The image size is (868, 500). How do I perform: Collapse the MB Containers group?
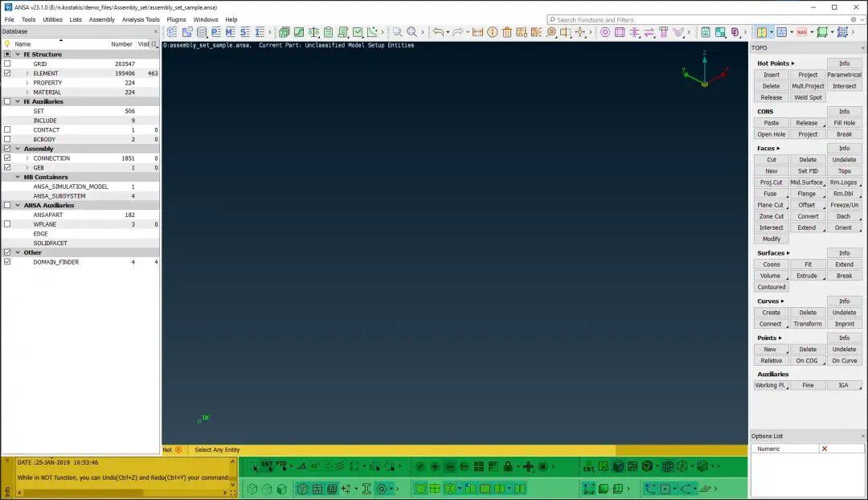pyautogui.click(x=18, y=177)
